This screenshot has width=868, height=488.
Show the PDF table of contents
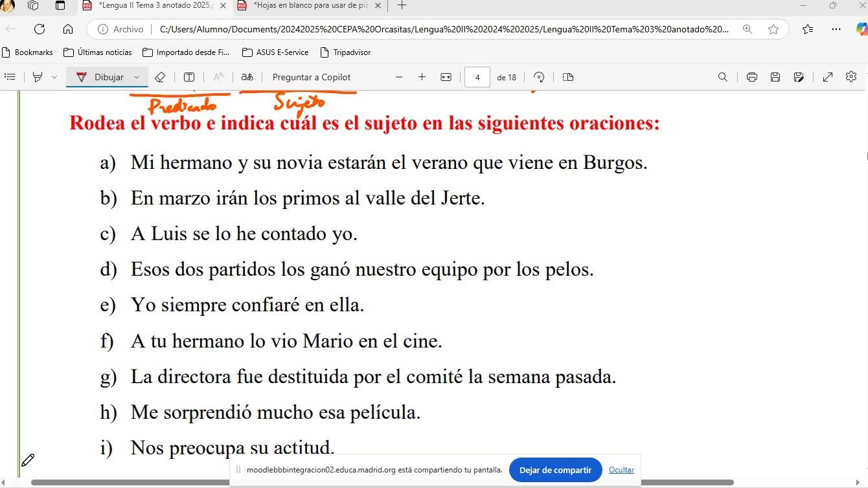[10, 77]
